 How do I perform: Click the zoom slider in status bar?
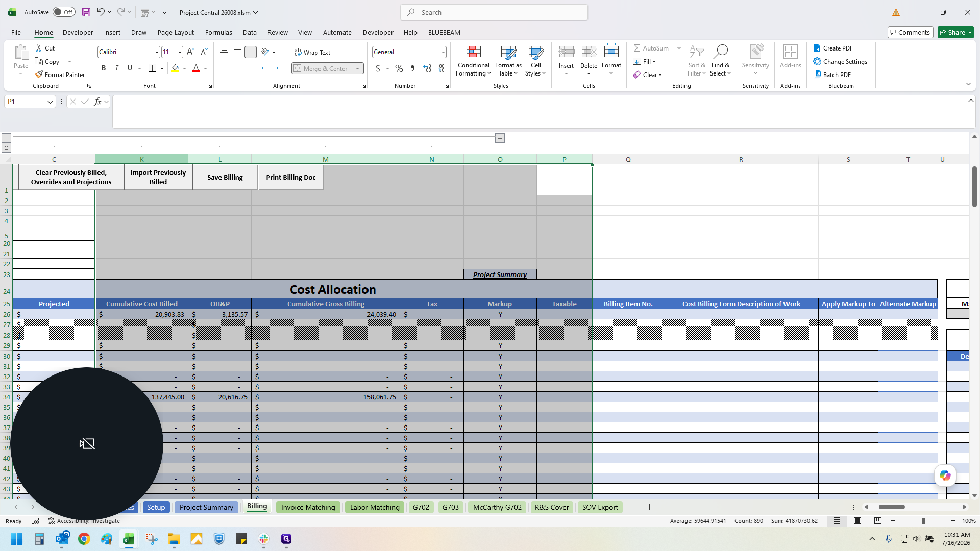pyautogui.click(x=923, y=521)
